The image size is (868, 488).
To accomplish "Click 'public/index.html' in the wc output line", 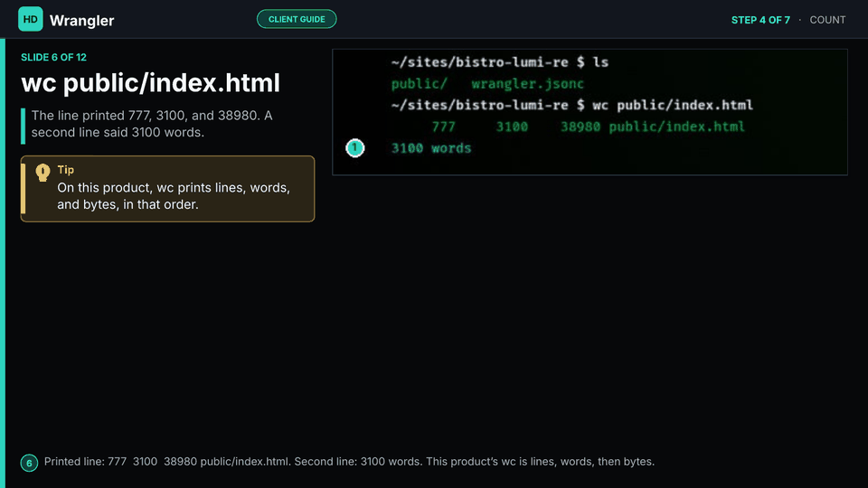I will [677, 127].
